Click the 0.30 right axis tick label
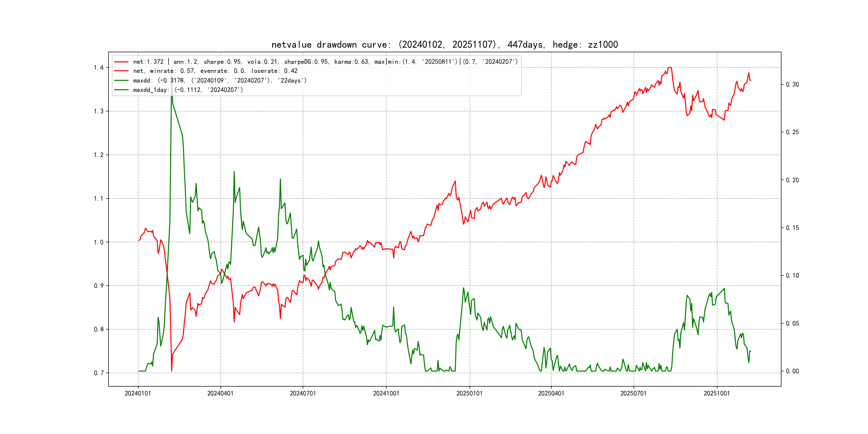 pyautogui.click(x=792, y=85)
